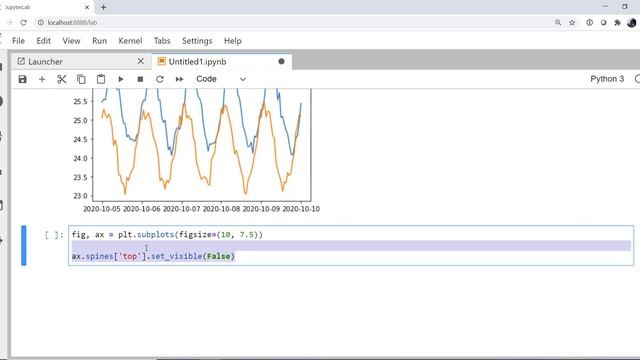Interrupt the kernel with the stop icon
The width and height of the screenshot is (640, 360).
(x=140, y=79)
